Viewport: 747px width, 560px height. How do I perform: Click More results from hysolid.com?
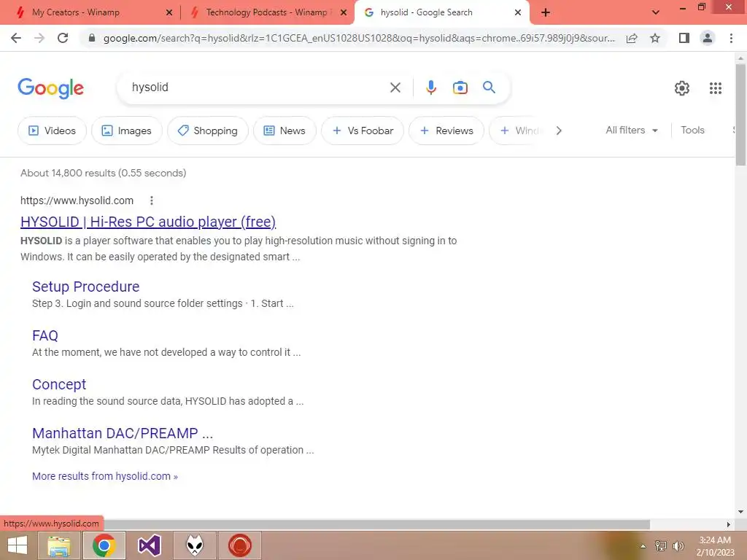pos(105,476)
